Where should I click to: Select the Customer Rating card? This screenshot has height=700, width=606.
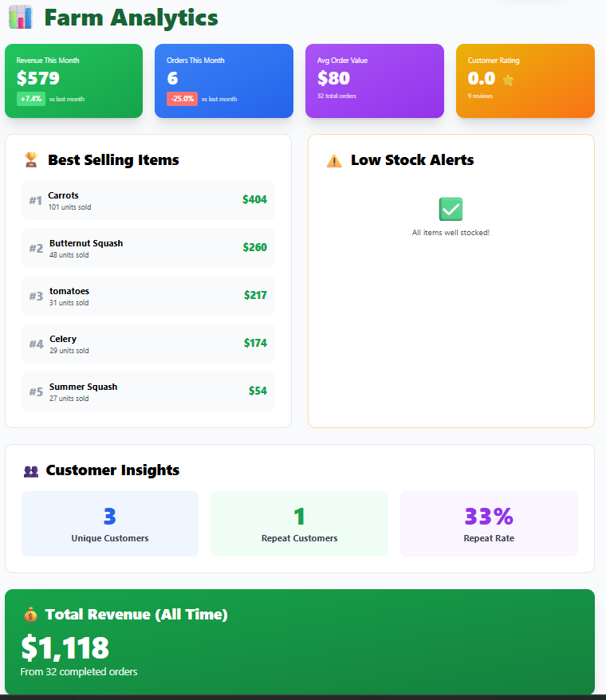coord(525,81)
